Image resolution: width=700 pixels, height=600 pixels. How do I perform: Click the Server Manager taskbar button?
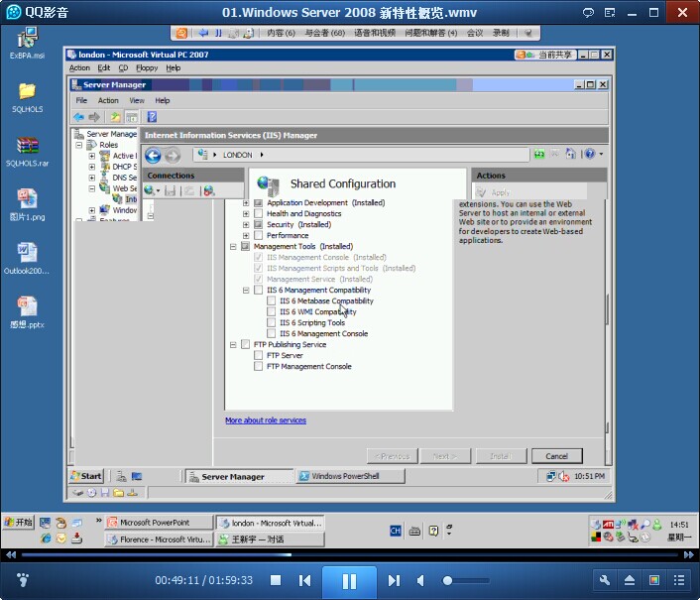[239, 477]
